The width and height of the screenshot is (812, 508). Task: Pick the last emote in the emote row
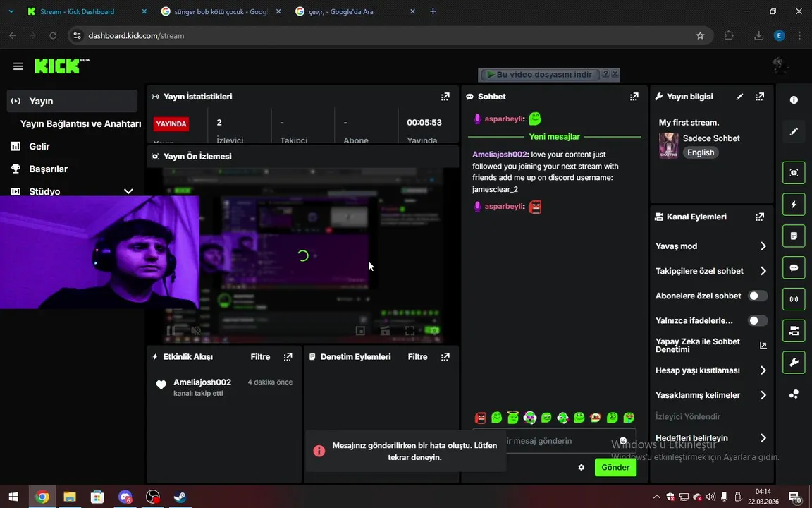pos(629,417)
